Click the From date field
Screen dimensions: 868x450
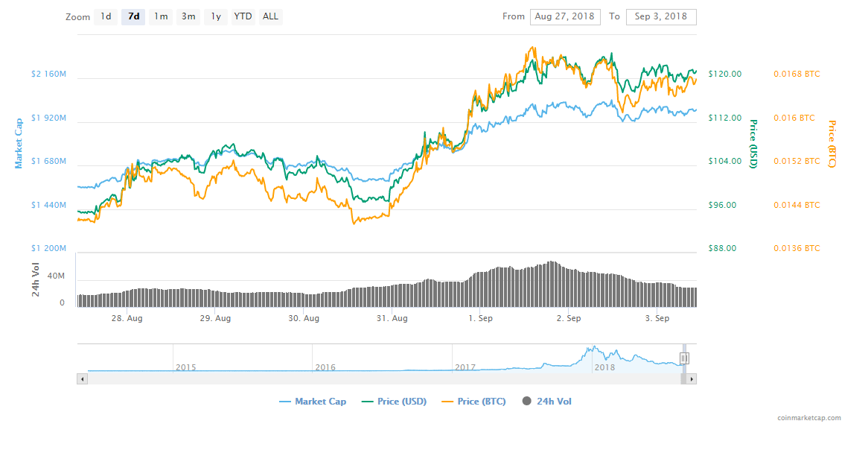565,16
